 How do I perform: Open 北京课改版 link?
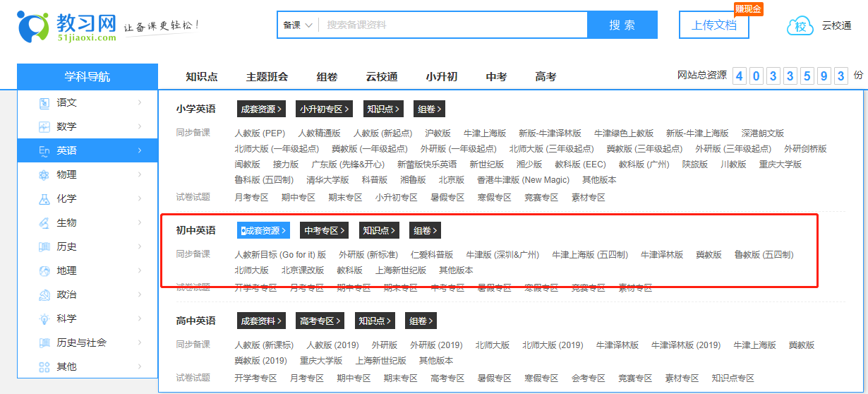point(303,270)
